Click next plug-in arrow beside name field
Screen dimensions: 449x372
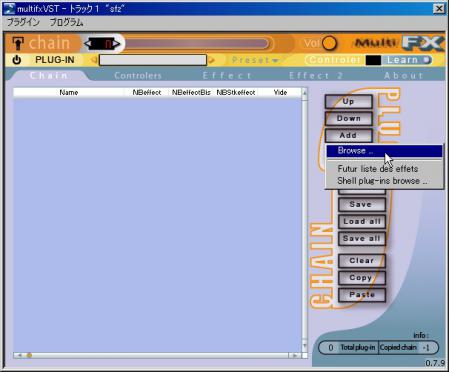[x=211, y=60]
